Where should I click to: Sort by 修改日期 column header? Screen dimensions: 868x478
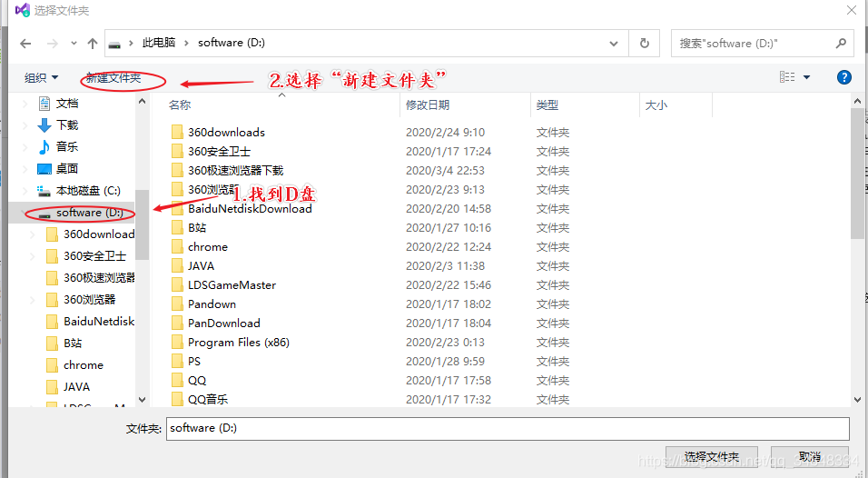pos(428,105)
